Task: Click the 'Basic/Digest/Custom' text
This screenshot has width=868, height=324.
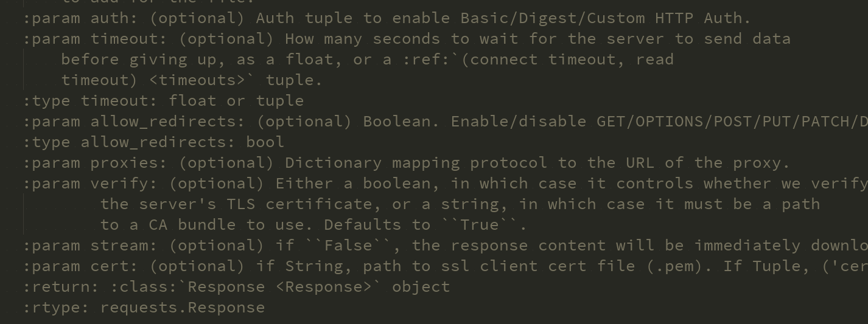Action: tap(552, 18)
